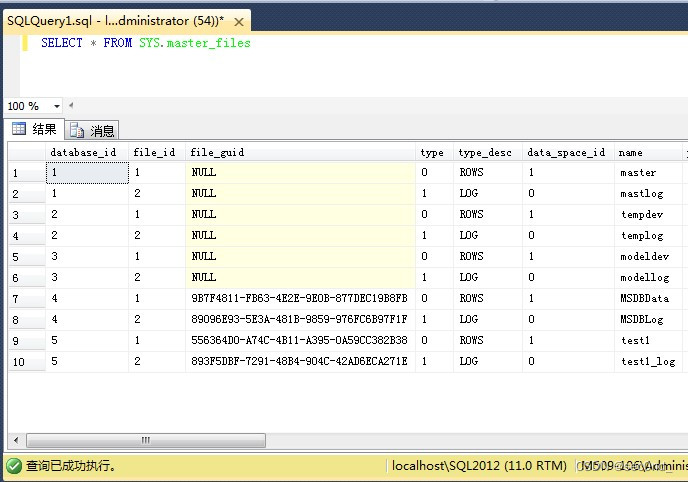Select the row 10 header cell
The height and width of the screenshot is (482, 688).
point(27,362)
